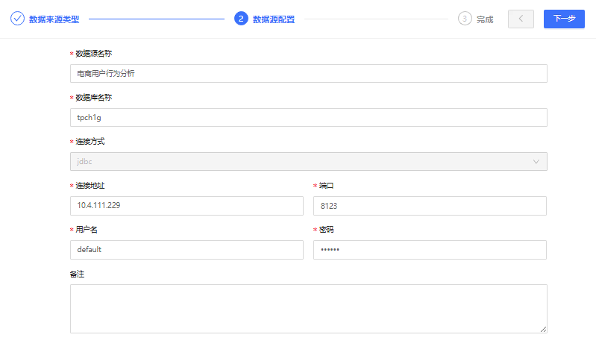Click the 备注 label text
The height and width of the screenshot is (364, 596).
tap(77, 274)
